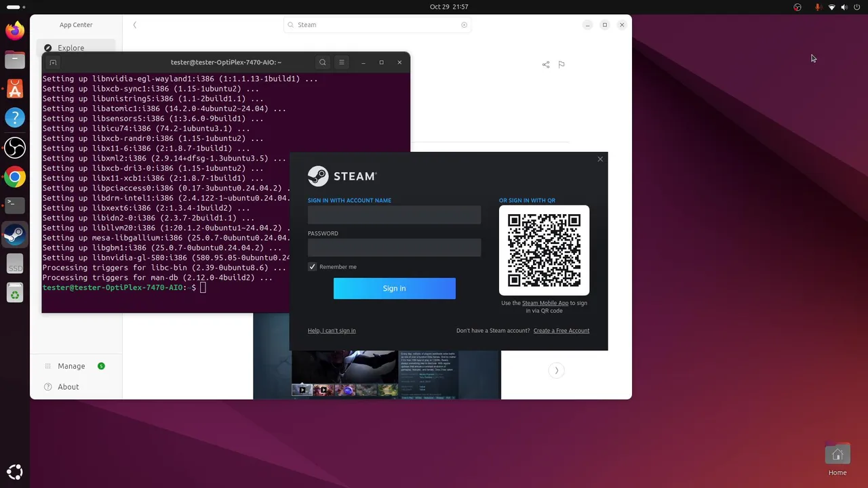Open the Create a Free Account link

(x=561, y=331)
